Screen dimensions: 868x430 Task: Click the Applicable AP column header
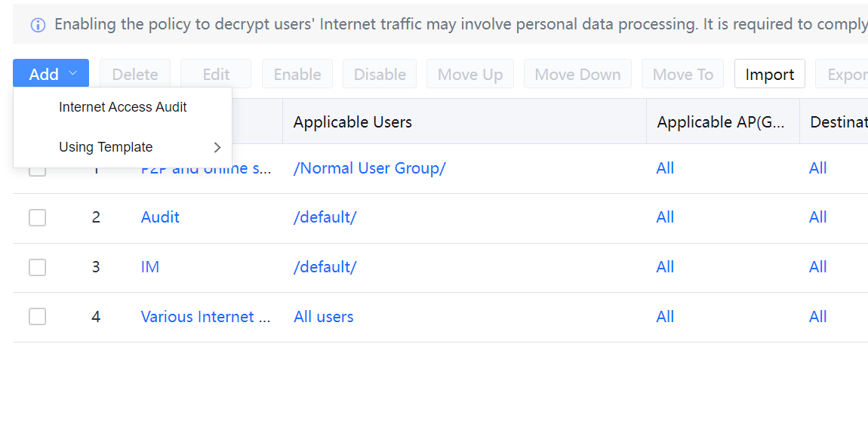coord(721,122)
